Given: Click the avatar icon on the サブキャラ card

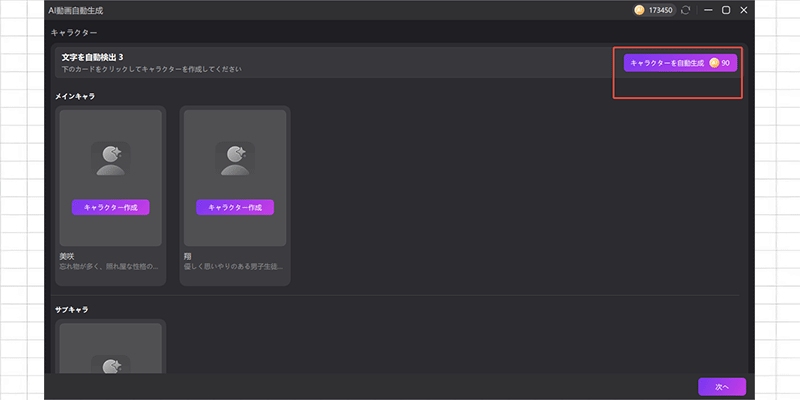Looking at the screenshot, I should pos(110,362).
